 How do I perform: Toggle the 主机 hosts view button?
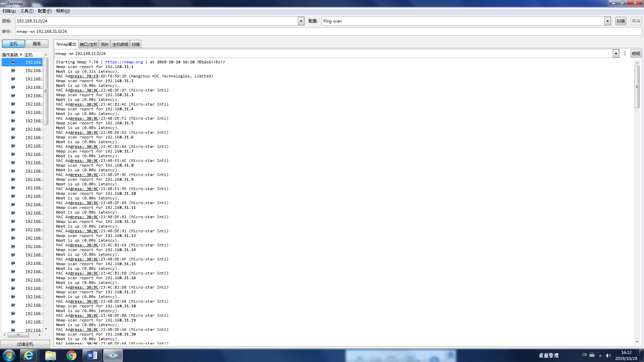click(x=13, y=44)
